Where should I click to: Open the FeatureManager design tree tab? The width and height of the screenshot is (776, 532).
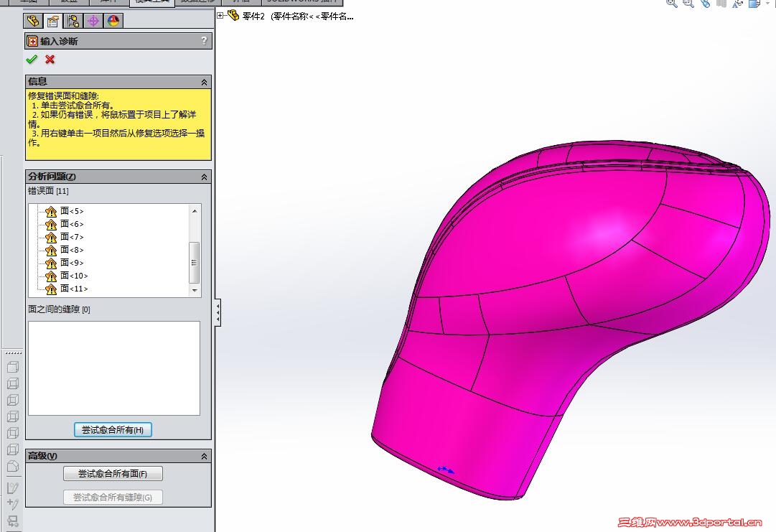(33, 21)
